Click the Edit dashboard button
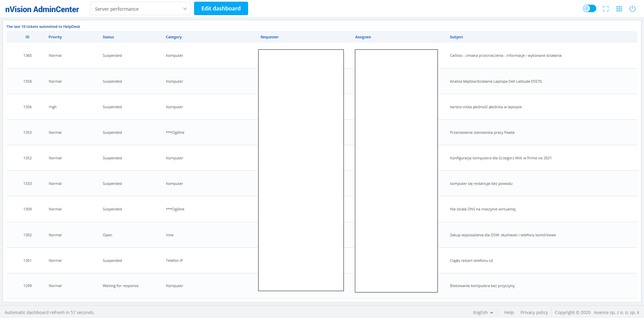Screen dimensions: 644x318 point(221,8)
